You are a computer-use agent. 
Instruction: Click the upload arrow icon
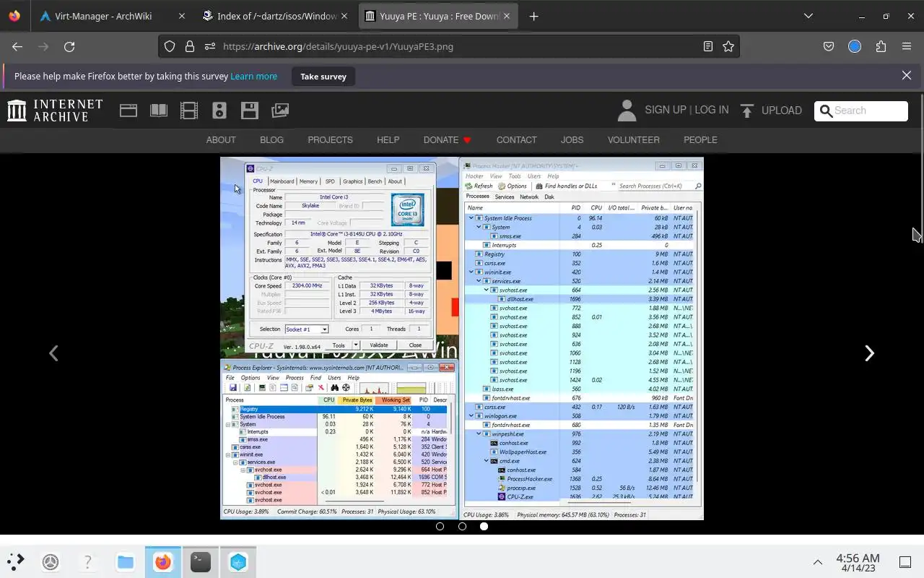pyautogui.click(x=747, y=111)
